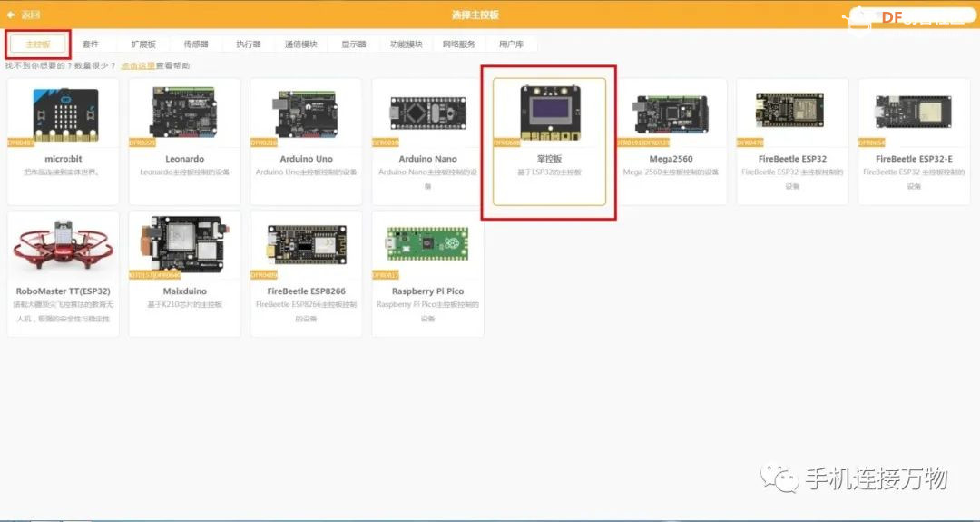The height and width of the screenshot is (522, 980).
Task: Choose the micro:bit board card
Action: click(x=64, y=142)
